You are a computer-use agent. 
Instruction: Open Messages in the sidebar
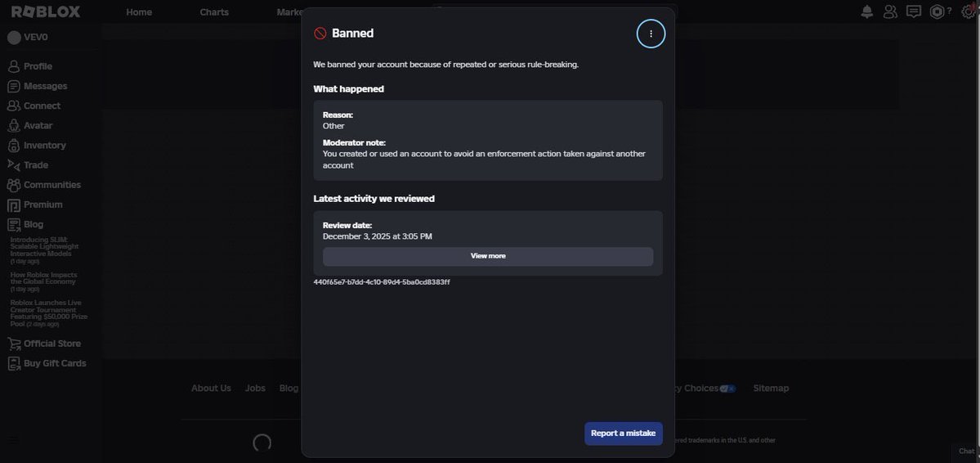[x=38, y=87]
